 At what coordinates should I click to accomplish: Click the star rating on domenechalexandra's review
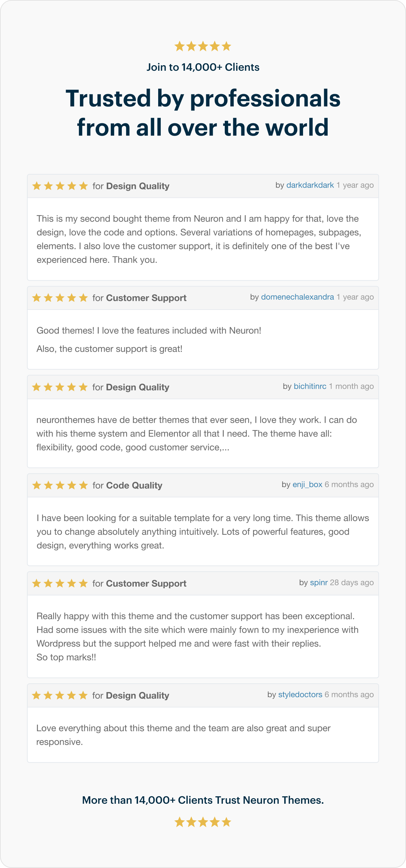coord(60,298)
